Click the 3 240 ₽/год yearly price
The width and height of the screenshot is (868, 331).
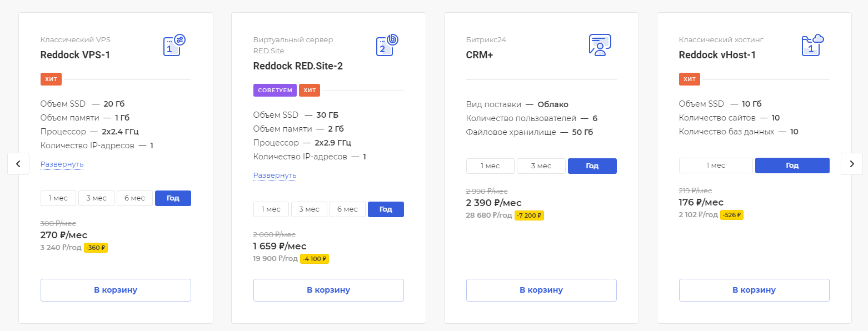(61, 248)
